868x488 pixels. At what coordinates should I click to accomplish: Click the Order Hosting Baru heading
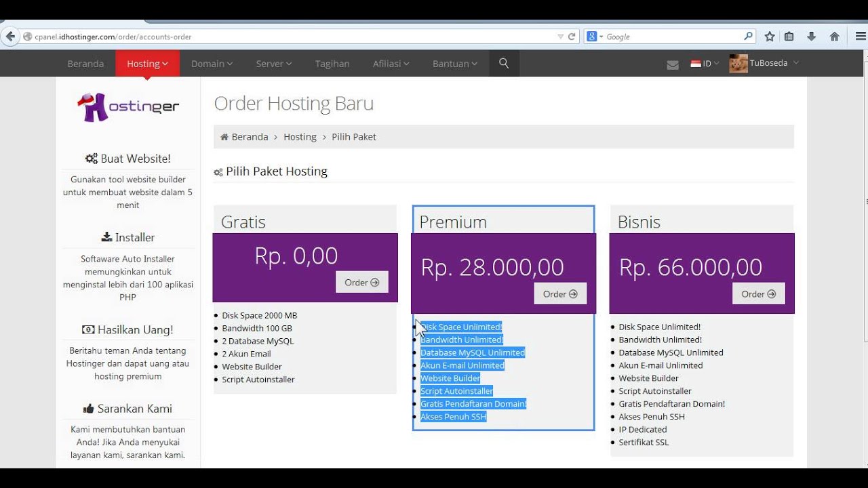tap(294, 104)
